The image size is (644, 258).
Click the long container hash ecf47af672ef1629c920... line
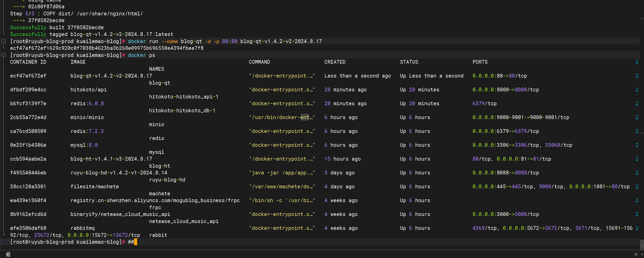click(x=107, y=48)
